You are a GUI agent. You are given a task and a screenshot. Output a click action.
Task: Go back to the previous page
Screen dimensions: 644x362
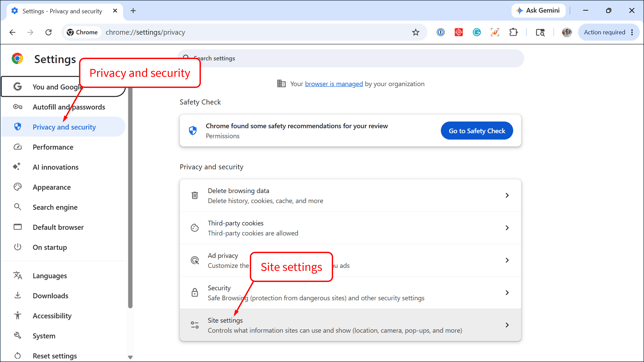tap(12, 32)
